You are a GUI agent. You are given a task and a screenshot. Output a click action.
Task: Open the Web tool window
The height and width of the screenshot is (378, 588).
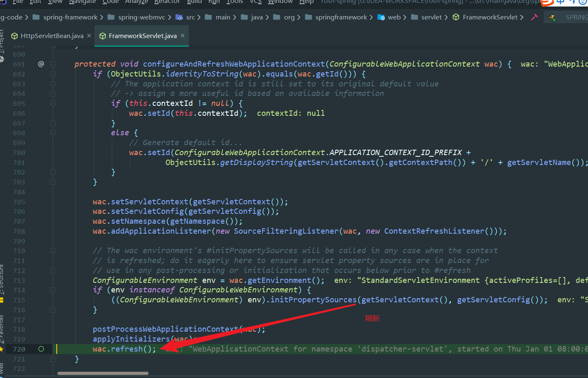tap(2, 369)
